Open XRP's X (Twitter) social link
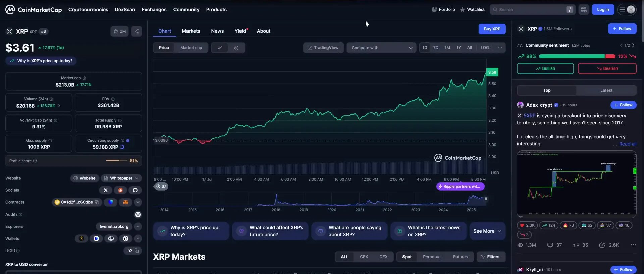This screenshot has height=274, width=644. tap(105, 190)
